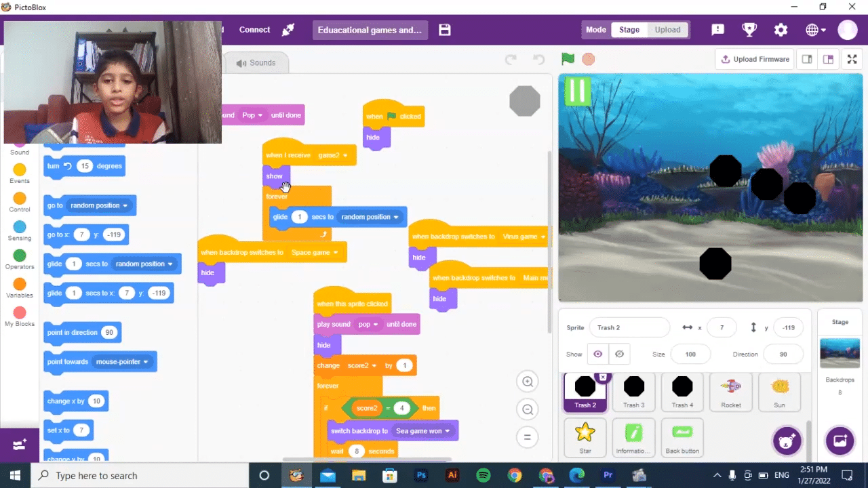Enter full screen stage mode
868x488 pixels.
tap(852, 59)
